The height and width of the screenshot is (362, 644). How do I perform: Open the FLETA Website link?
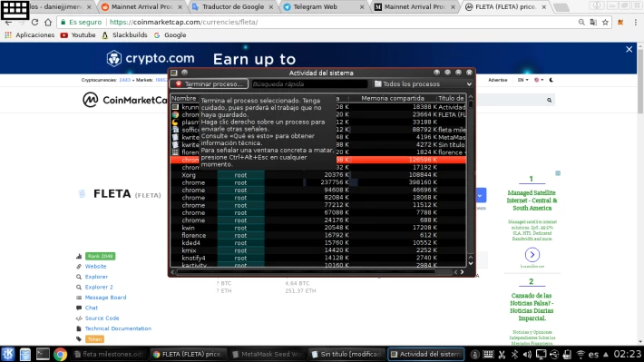pos(96,266)
